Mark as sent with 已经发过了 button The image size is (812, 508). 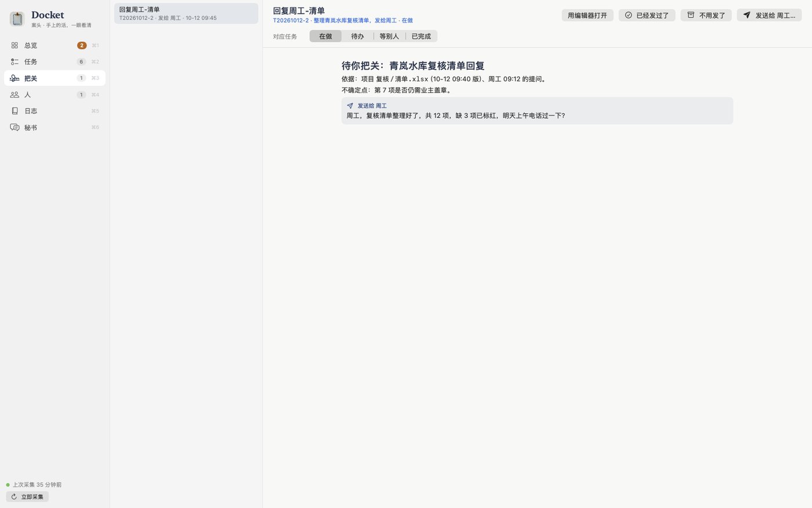tap(647, 15)
